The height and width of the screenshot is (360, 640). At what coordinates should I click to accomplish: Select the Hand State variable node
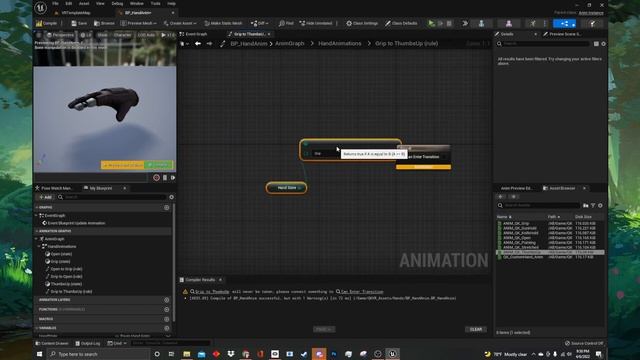pyautogui.click(x=287, y=188)
